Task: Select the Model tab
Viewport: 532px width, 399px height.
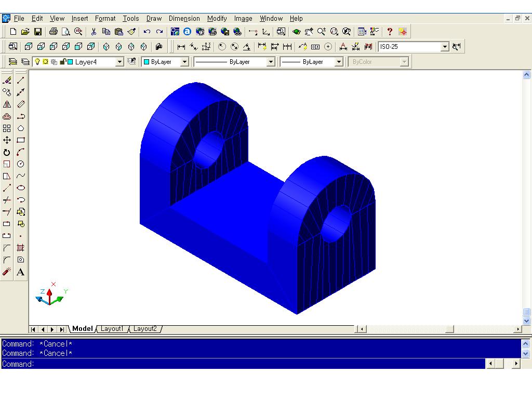Action: coord(83,329)
